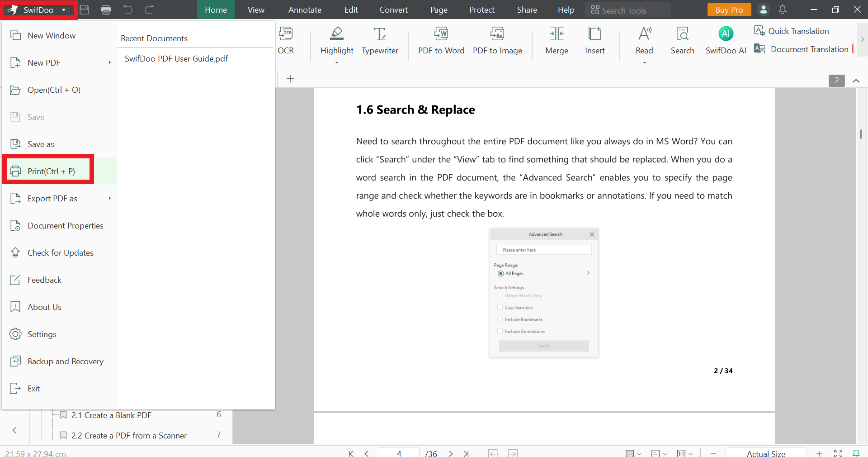Viewport: 868px width, 457px height.
Task: Select bookmark 2.2 Create a PDF from a Scanner
Action: click(x=129, y=435)
